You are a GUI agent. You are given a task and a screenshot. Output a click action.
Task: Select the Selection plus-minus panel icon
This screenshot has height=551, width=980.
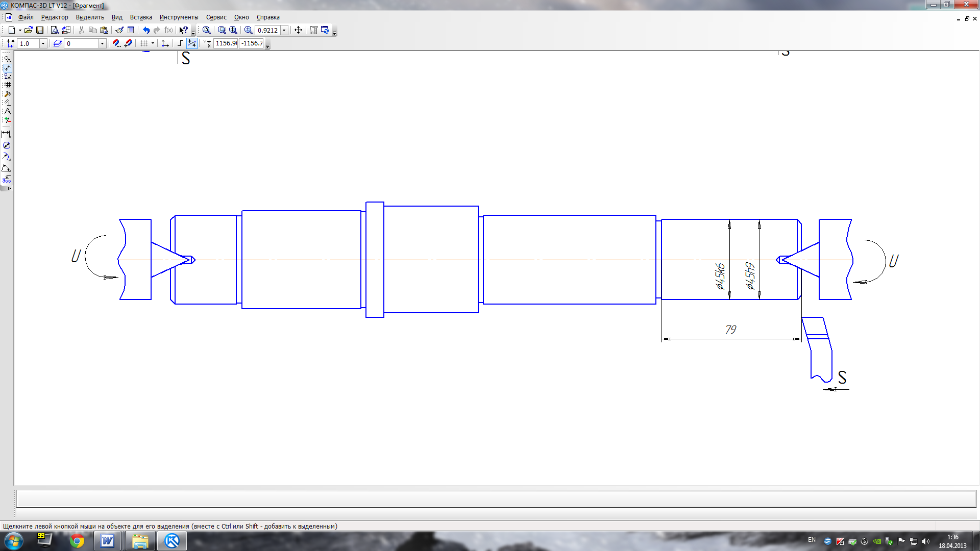click(x=7, y=120)
